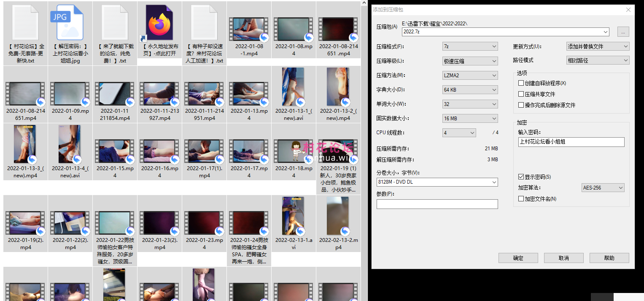644x301 pixels.
Task: Uncheck the 显示密码 checkbox
Action: click(x=521, y=177)
